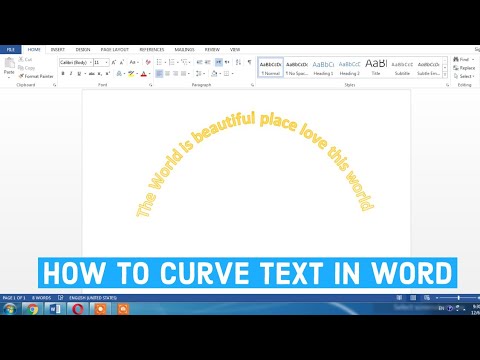Align the paragraph to the right

(x=175, y=74)
